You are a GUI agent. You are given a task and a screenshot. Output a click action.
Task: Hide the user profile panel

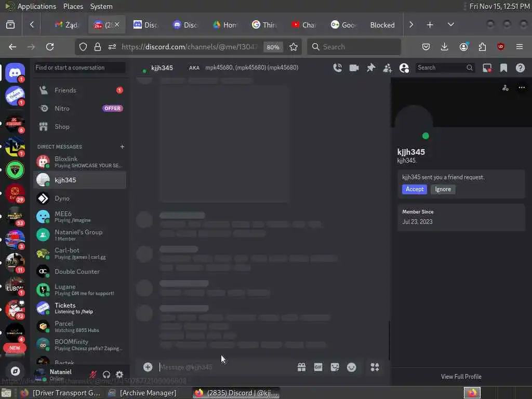(404, 68)
